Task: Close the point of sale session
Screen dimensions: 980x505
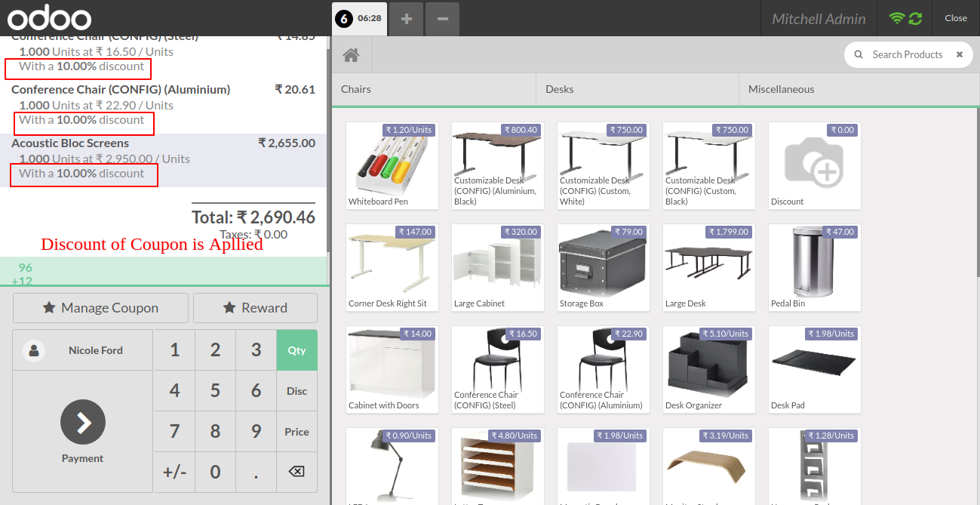Action: (956, 18)
